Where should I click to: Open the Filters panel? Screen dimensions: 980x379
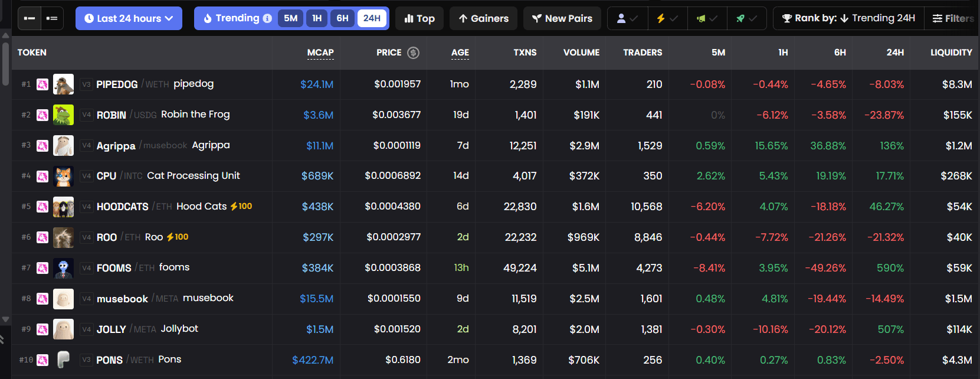pyautogui.click(x=952, y=18)
